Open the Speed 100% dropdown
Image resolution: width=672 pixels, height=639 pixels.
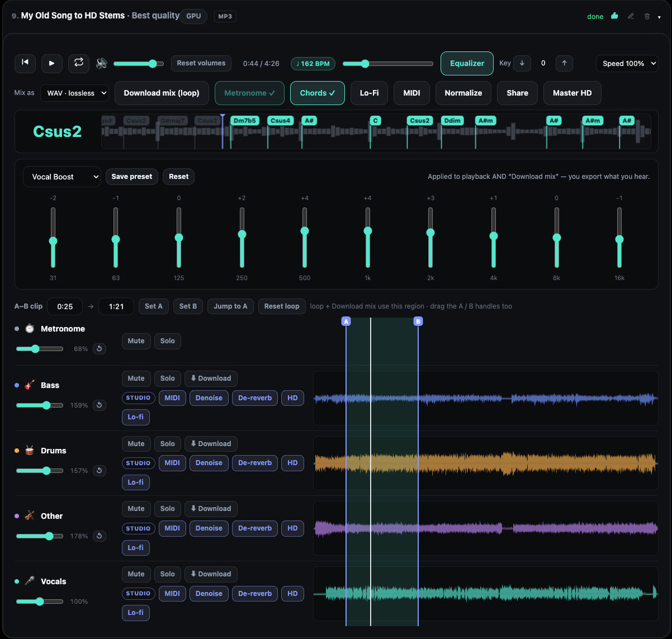click(x=627, y=64)
